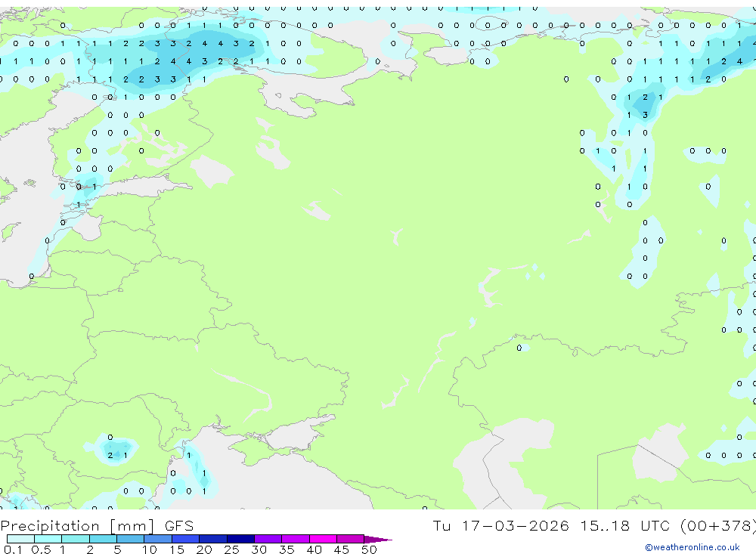This screenshot has width=756, height=554.
Task: Select the legend swatch between 5 and 10
Action: [x=131, y=539]
